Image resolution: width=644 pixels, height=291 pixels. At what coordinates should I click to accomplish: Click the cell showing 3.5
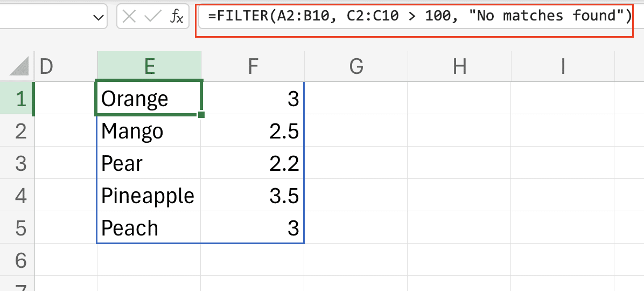252,196
